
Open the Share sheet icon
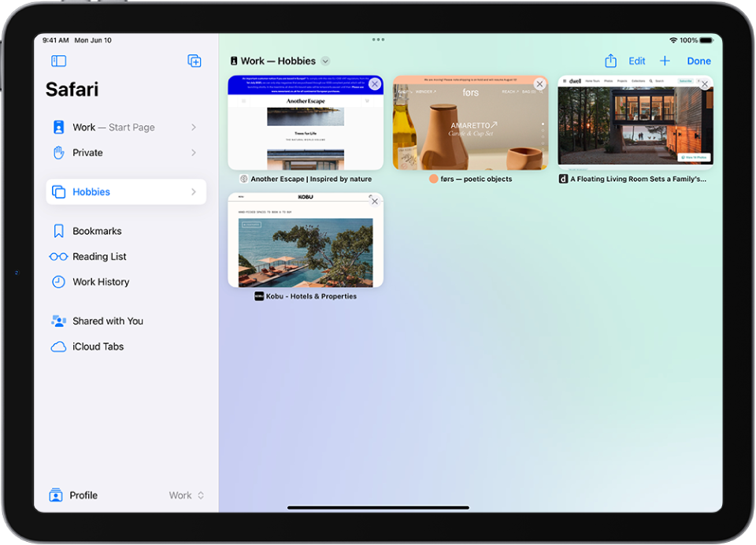click(x=612, y=61)
